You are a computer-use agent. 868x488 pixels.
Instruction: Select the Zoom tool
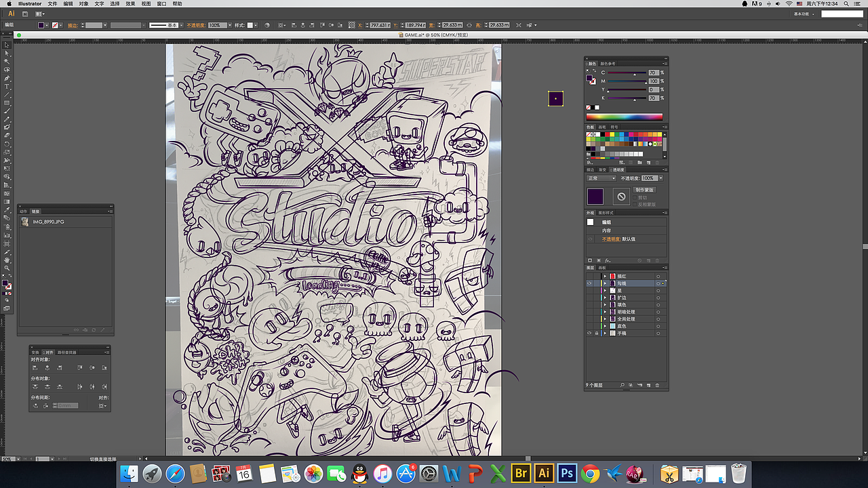coord(7,268)
